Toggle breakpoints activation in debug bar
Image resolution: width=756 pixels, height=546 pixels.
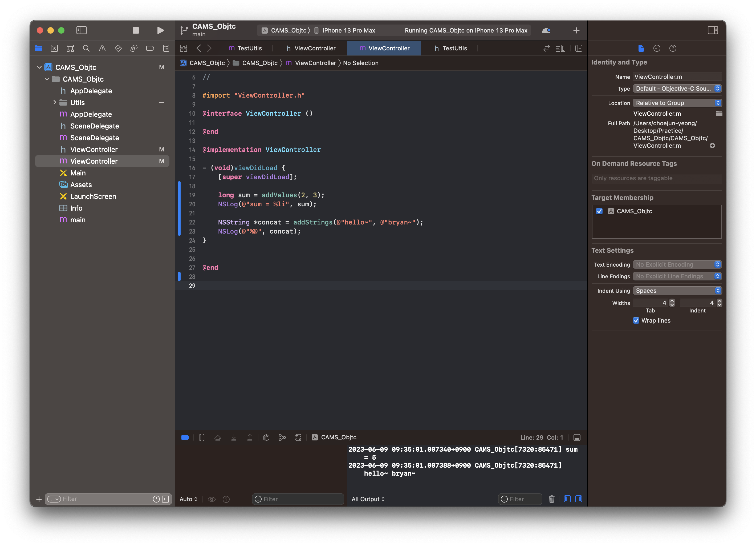[x=185, y=437]
